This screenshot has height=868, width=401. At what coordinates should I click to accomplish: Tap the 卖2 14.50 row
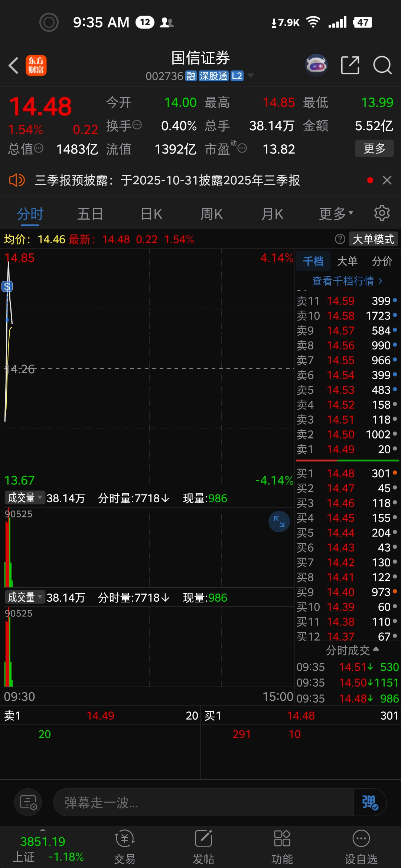pos(347,434)
